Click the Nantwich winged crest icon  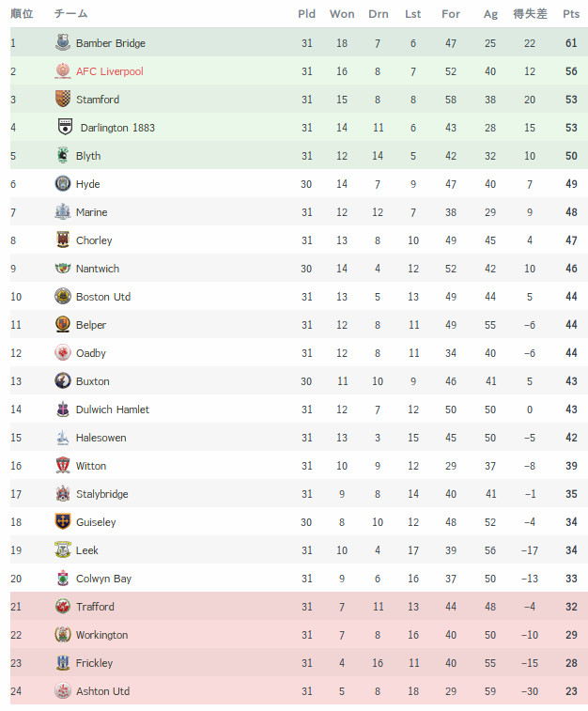coord(63,268)
